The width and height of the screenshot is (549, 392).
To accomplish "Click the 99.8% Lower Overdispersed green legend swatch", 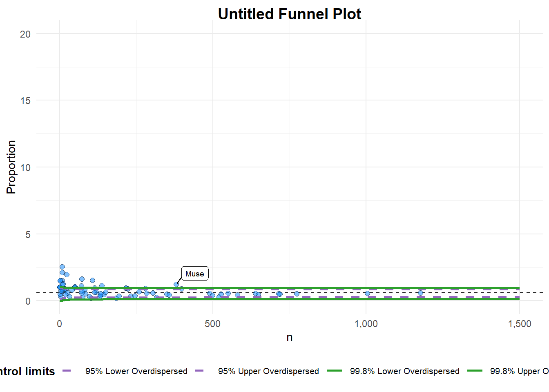I will [335, 371].
